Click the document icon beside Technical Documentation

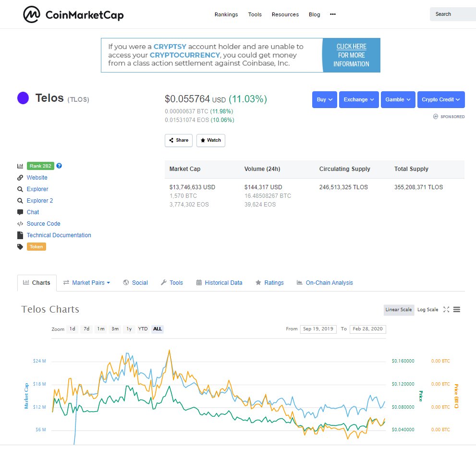click(x=20, y=235)
